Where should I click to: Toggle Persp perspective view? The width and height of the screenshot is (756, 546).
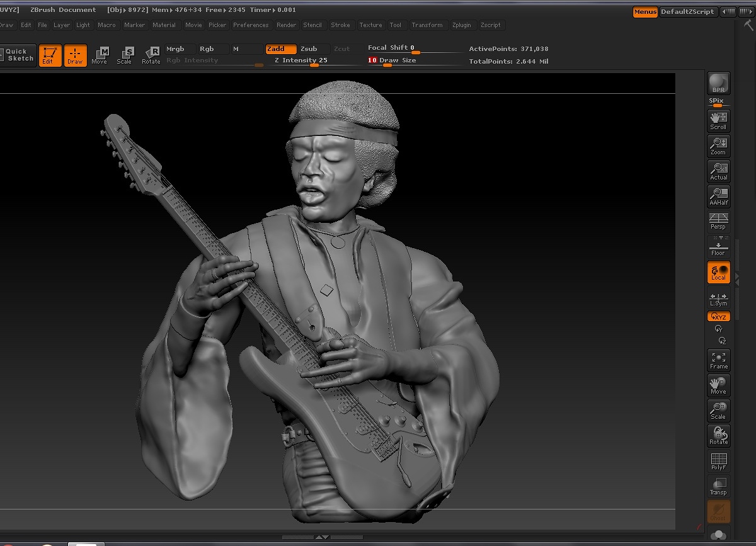point(718,221)
